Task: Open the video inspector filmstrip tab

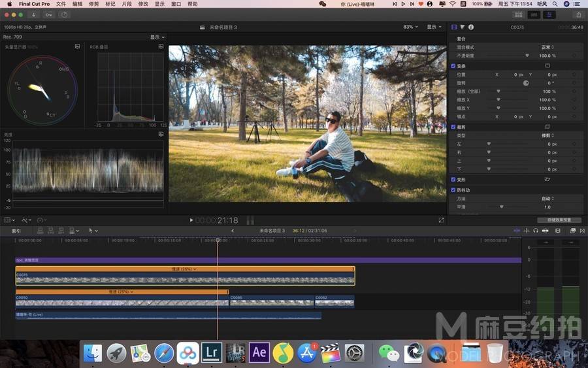Action: [454, 27]
